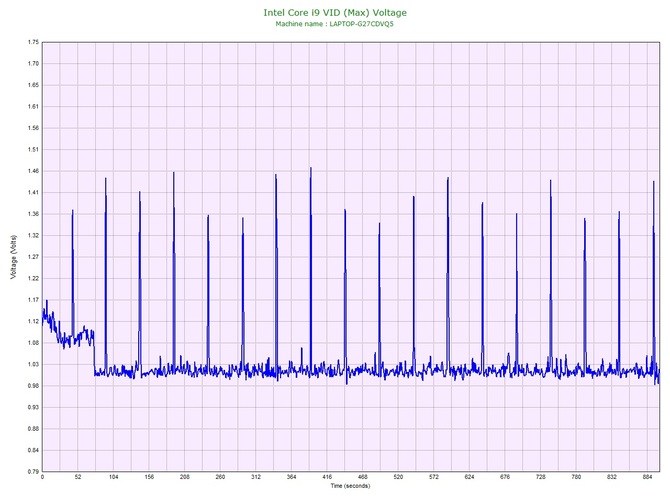This screenshot has width=670, height=503.
Task: Click the 1.03 value on the voltage axis
Action: [x=33, y=365]
